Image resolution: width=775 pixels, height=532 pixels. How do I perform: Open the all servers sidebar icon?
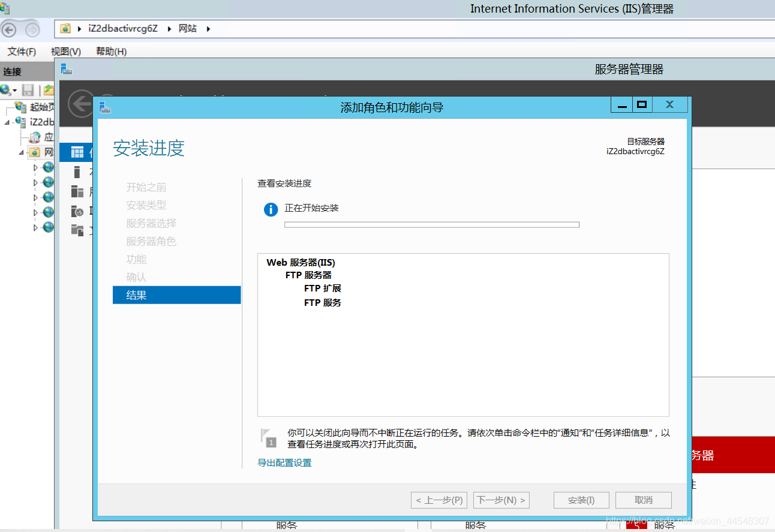77,192
